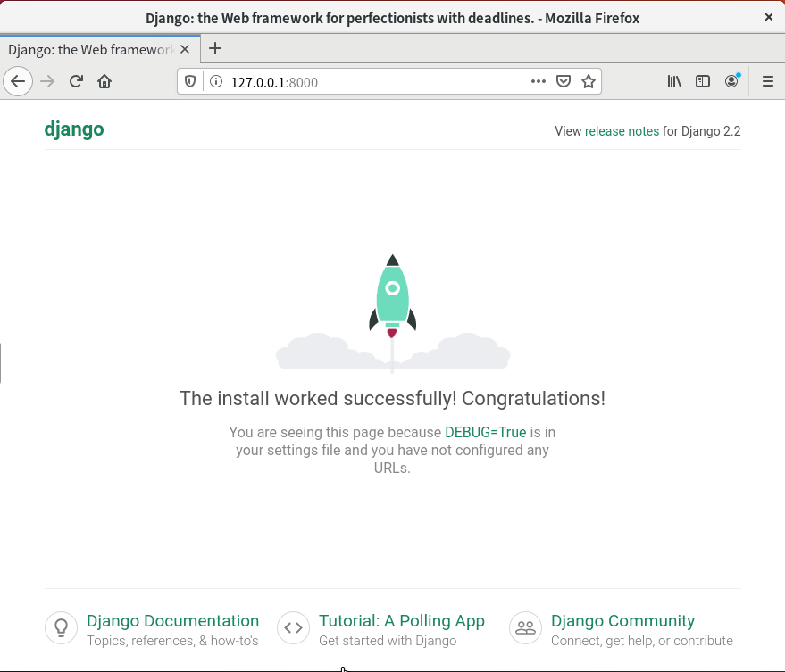Open the Firefox hamburger menu

768,81
